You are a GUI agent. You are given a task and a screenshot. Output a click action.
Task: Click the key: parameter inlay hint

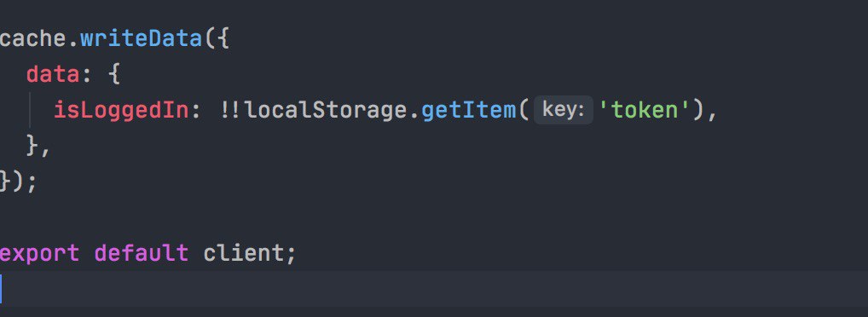pyautogui.click(x=563, y=110)
